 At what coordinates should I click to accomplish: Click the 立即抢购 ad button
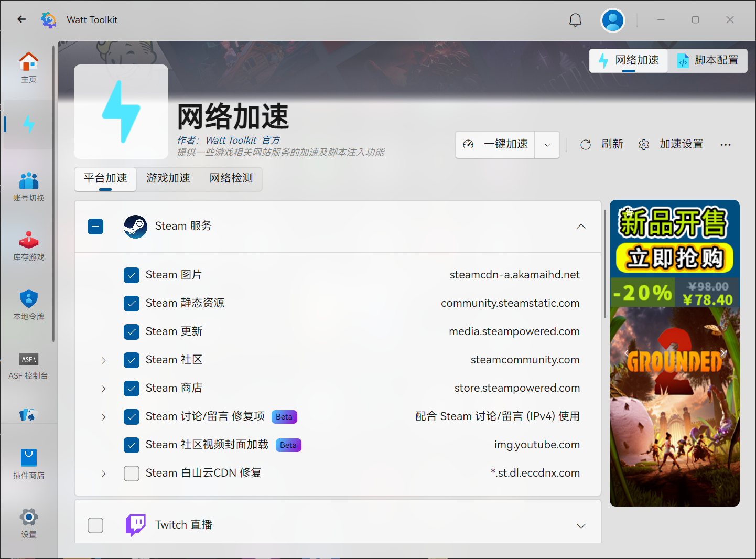(675, 258)
